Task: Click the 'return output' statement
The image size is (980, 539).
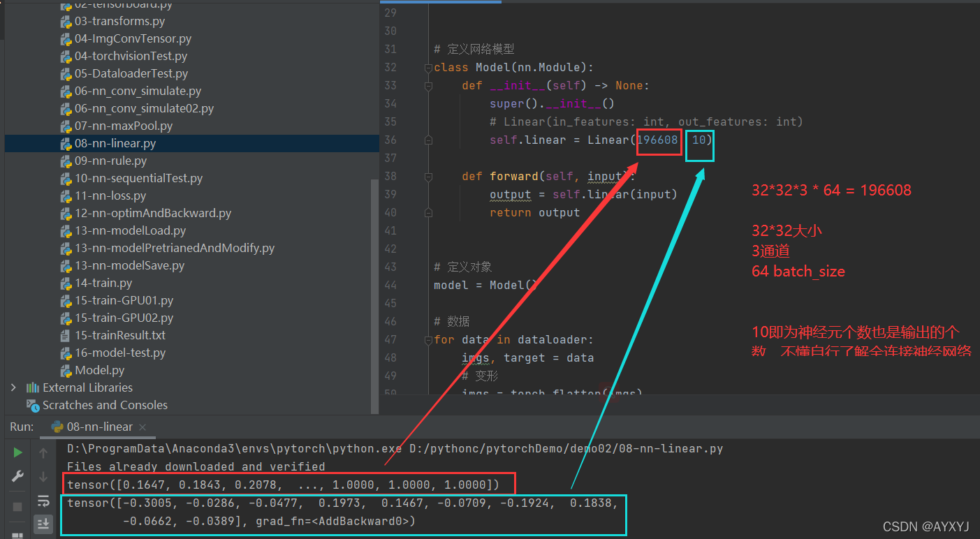Action: coord(534,213)
